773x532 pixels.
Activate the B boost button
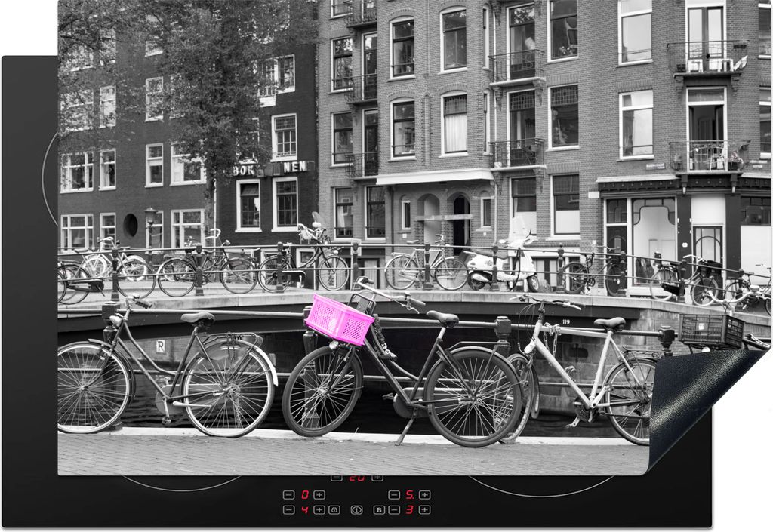(x=379, y=510)
